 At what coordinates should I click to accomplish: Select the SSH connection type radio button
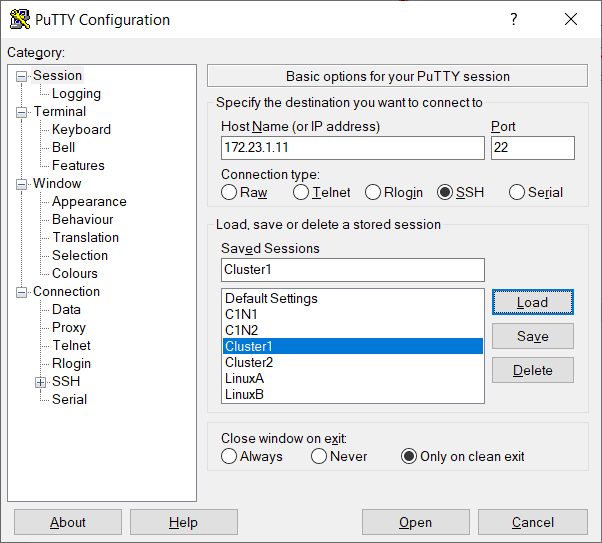tap(445, 193)
